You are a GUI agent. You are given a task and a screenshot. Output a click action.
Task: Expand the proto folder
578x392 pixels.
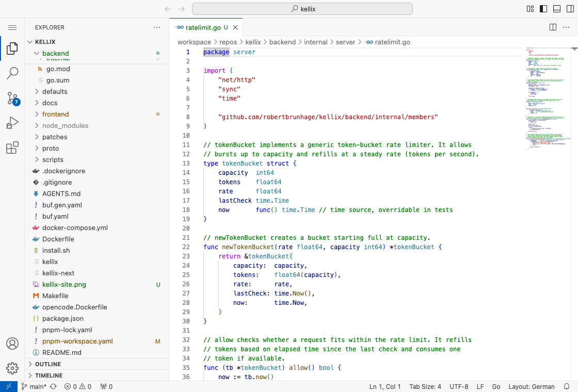point(97,148)
